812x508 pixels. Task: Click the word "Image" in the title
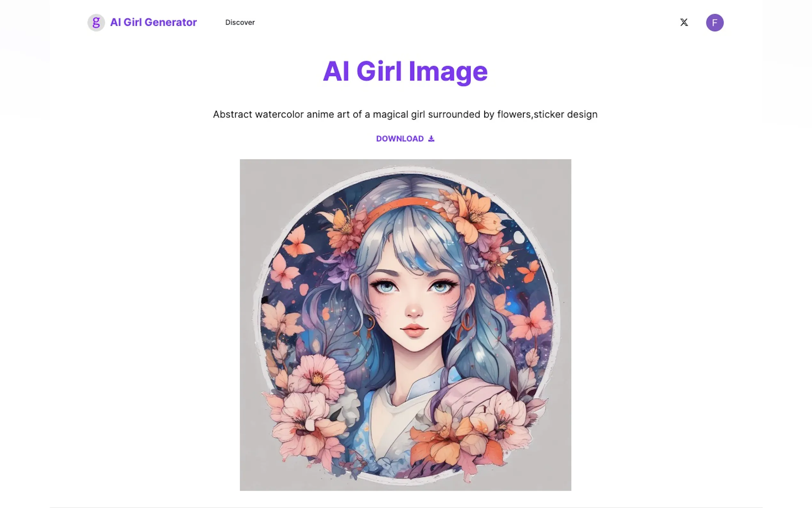tap(448, 72)
